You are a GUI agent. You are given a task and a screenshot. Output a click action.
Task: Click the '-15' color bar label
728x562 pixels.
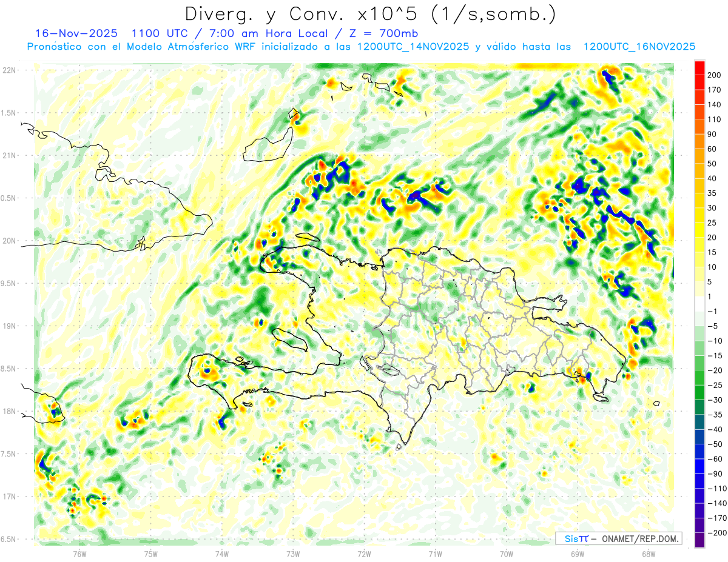coord(715,355)
